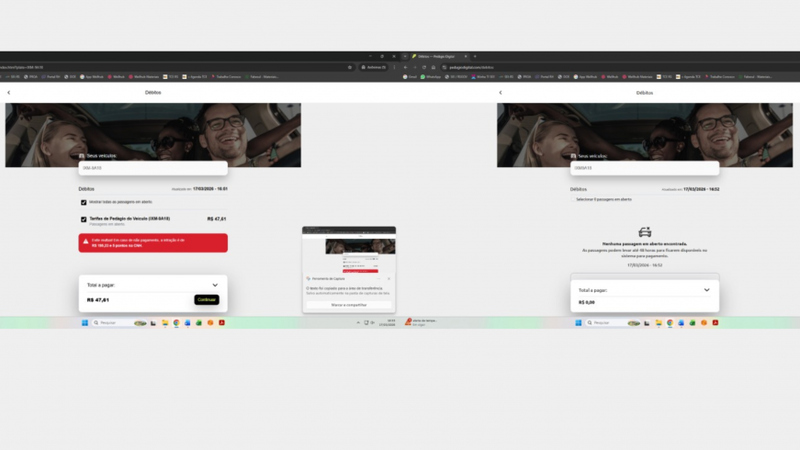Click the Pesquisar search box on left taskbar
Image resolution: width=800 pixels, height=450 pixels.
(112, 323)
